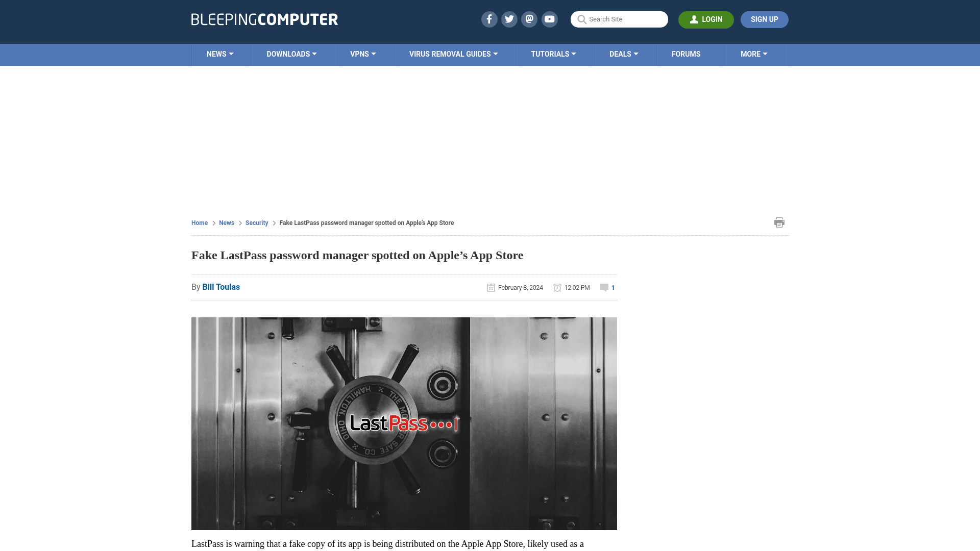
Task: Click the SIGN UP button
Action: (x=765, y=19)
